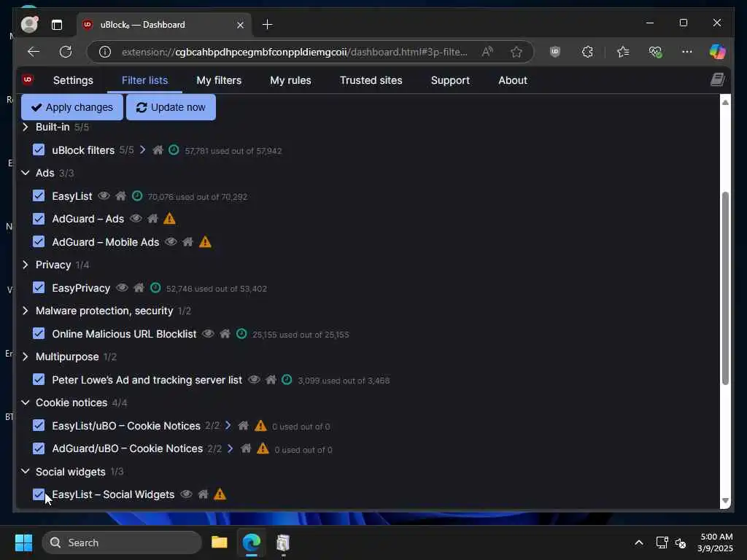Collapse the Cookie notices section chevron

point(26,402)
